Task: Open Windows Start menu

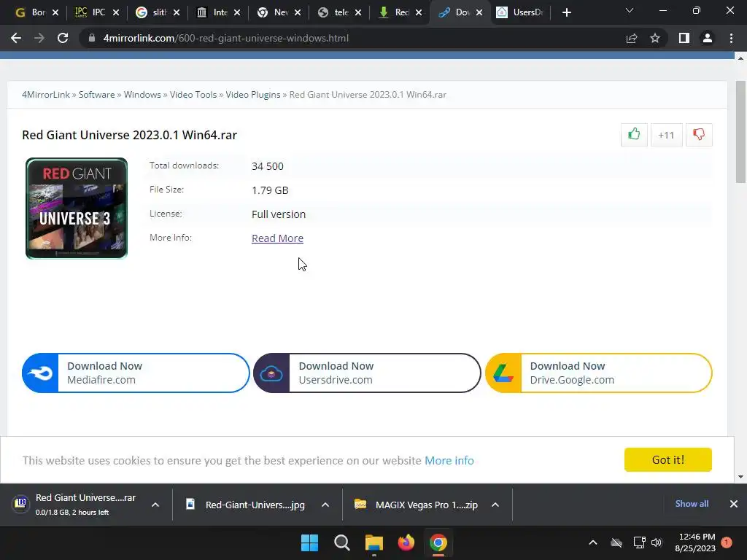Action: click(x=309, y=542)
